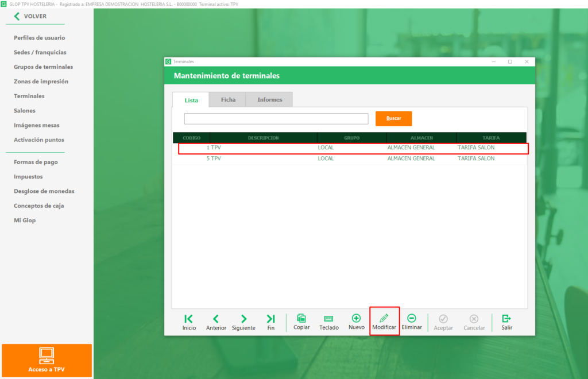588x379 pixels.
Task: Open the on-screen Teclado keyboard
Action: (x=329, y=322)
